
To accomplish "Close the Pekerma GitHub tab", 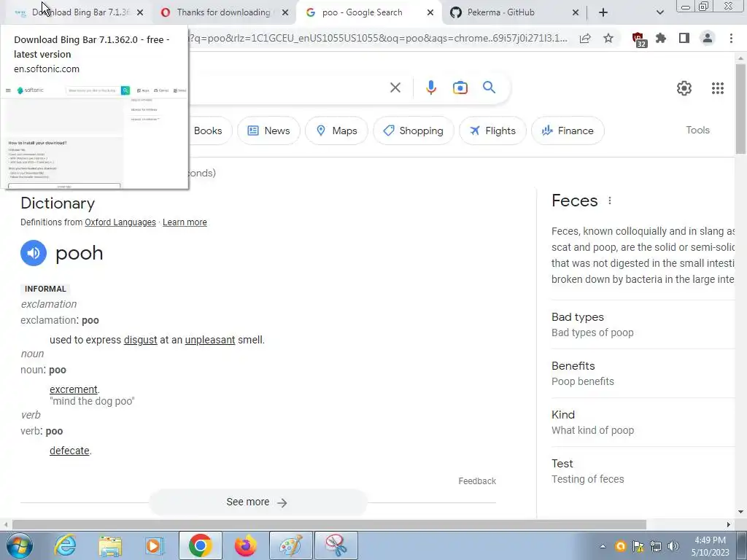I will click(x=575, y=13).
